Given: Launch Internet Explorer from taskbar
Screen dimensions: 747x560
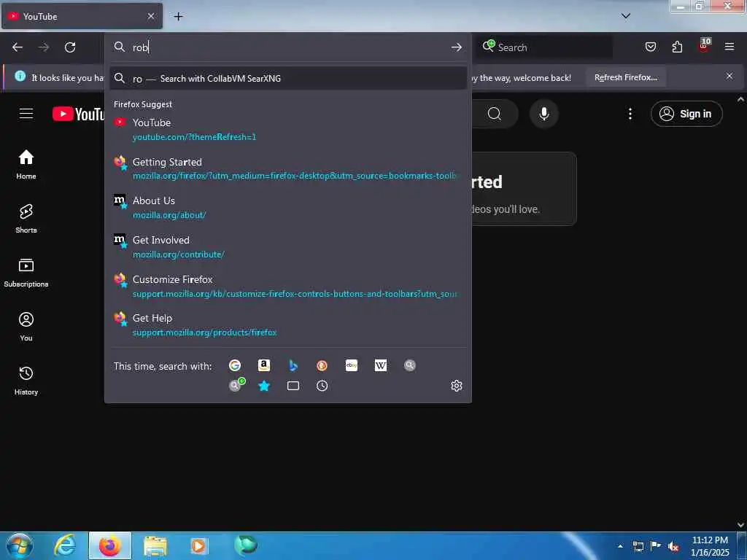Looking at the screenshot, I should 65,545.
